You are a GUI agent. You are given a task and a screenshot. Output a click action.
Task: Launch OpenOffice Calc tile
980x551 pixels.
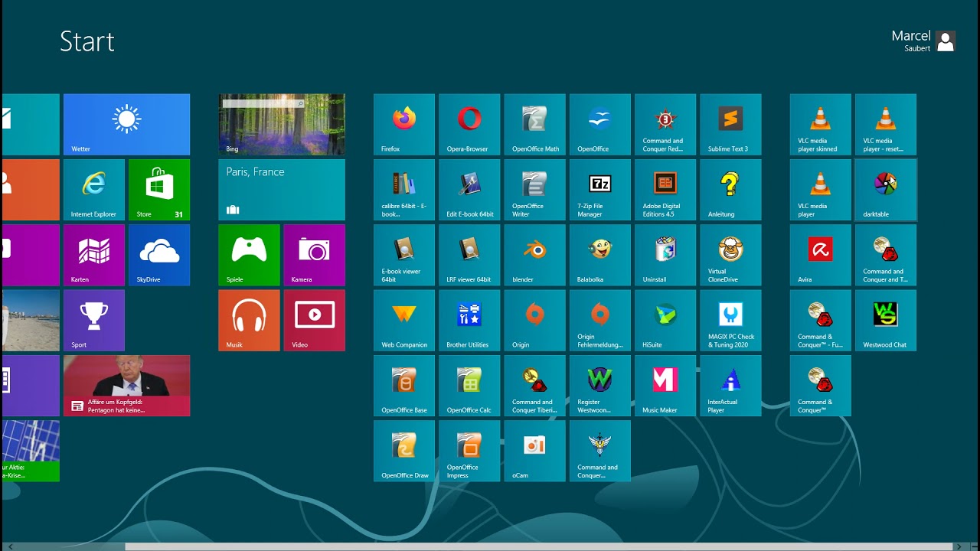[x=469, y=386]
